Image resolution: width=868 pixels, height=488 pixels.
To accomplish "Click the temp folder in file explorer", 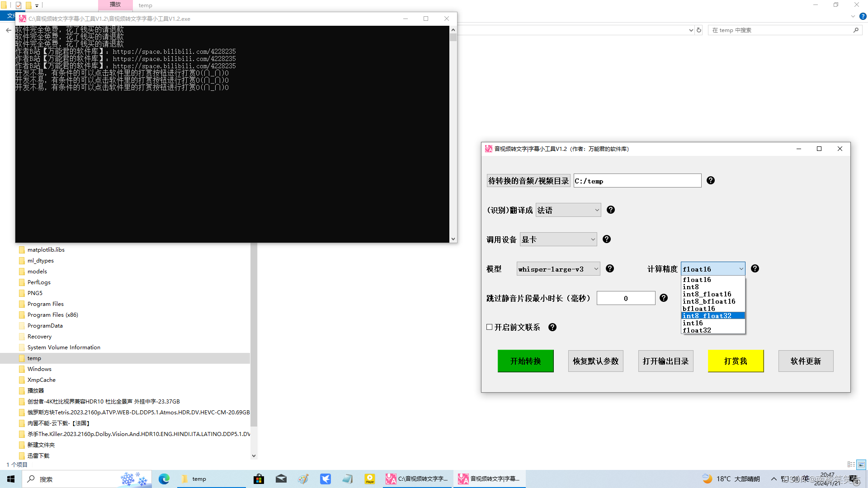I will click(34, 357).
